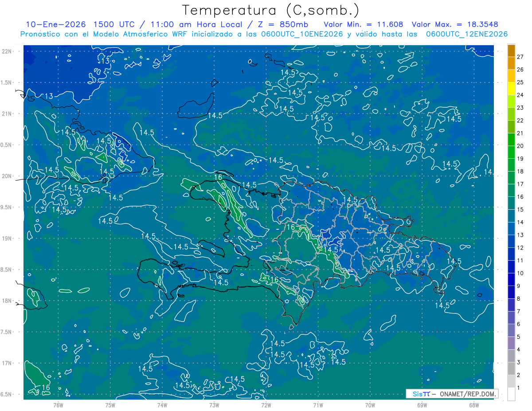
Task: Click the blue "Sis" logo text
Action: (418, 394)
